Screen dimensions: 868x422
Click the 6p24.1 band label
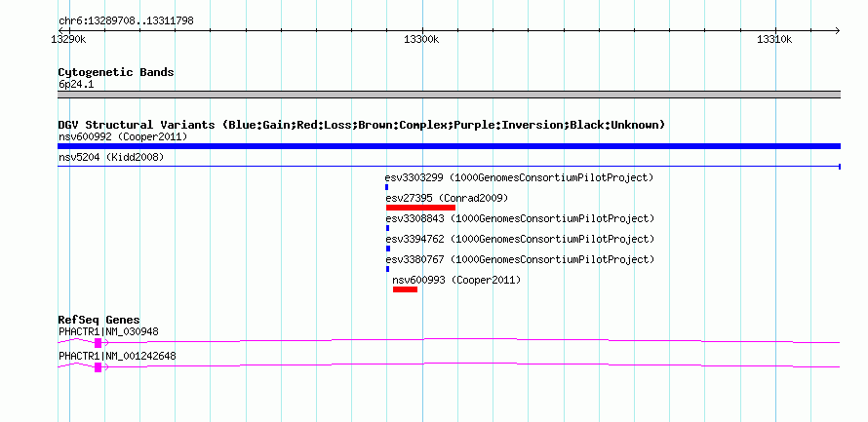point(76,85)
